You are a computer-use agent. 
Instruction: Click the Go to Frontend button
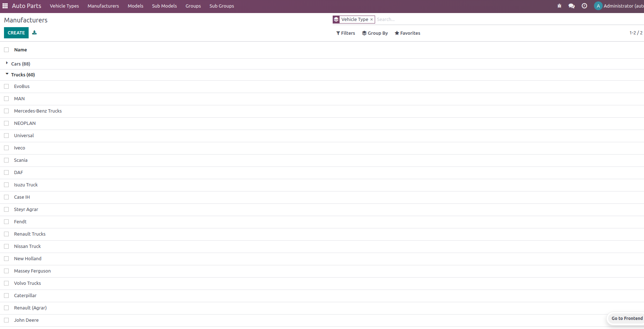point(627,319)
